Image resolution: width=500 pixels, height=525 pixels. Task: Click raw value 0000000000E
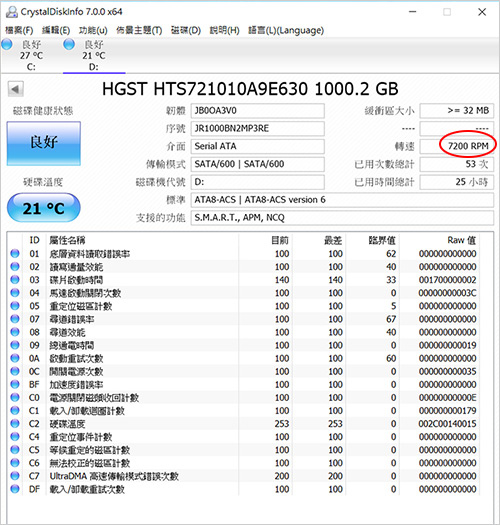click(447, 397)
